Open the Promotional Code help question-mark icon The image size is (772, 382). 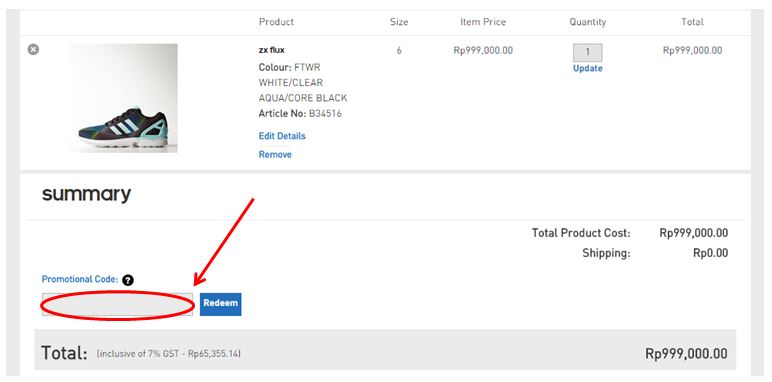[128, 280]
